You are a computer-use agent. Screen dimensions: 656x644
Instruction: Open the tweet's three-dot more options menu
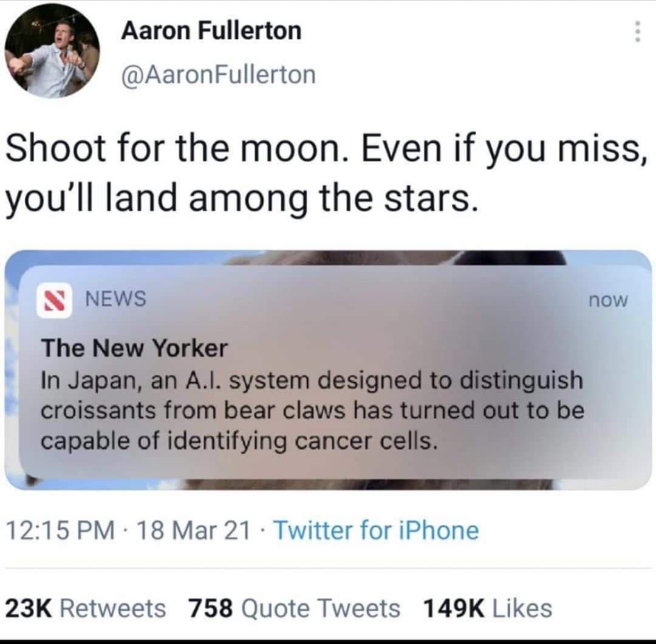637,32
